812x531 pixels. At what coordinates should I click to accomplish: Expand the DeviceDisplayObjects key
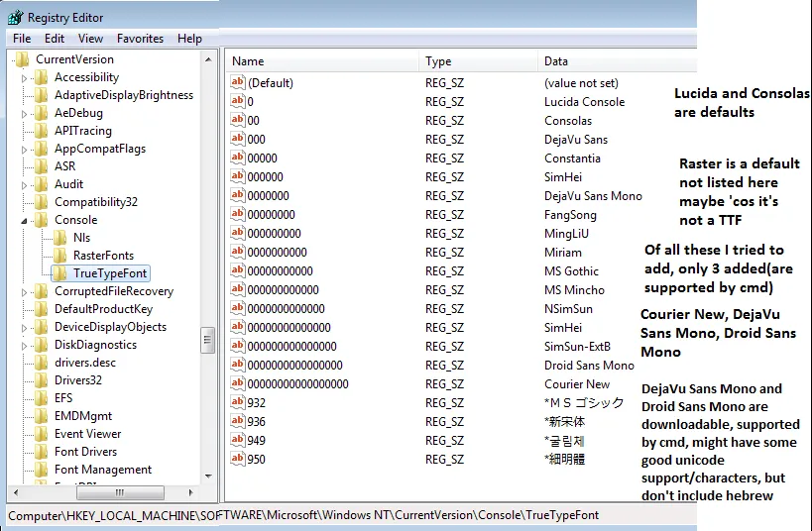[x=24, y=328]
